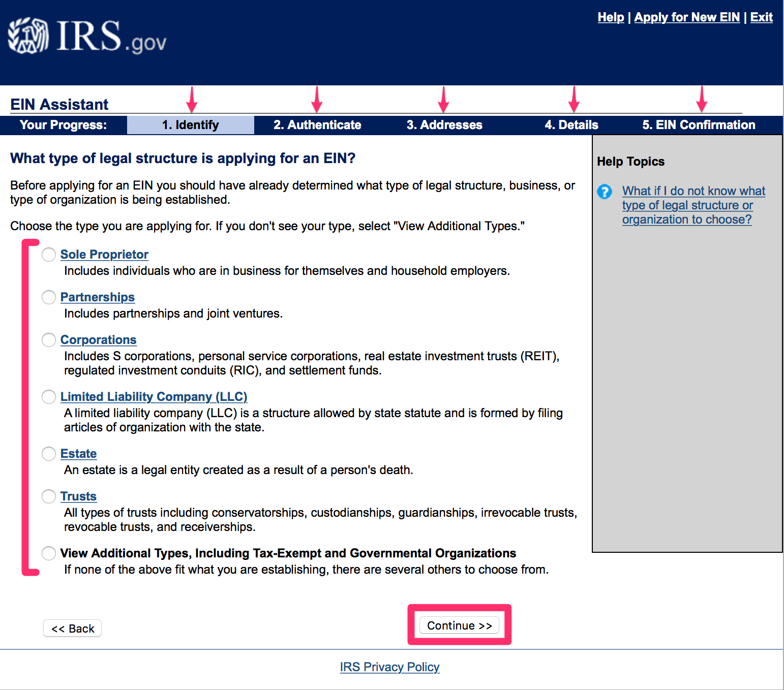
Task: Click the EIN Assistant heading
Action: (59, 104)
